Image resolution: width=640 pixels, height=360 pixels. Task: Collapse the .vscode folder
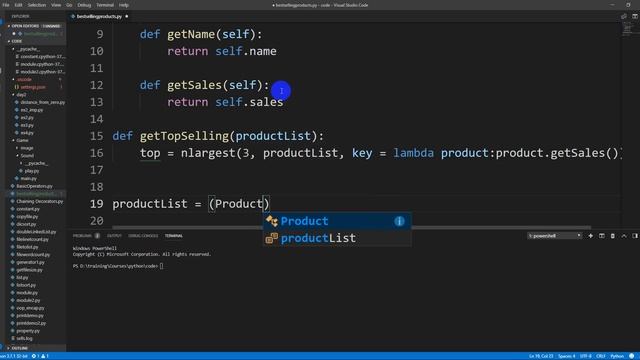pyautogui.click(x=24, y=79)
